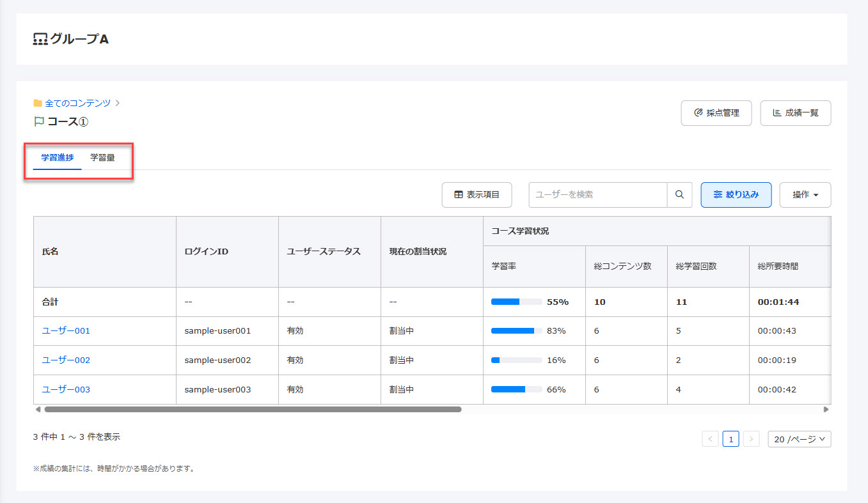Click the 総コンテンツ数 column header
This screenshot has height=503, width=868.
pyautogui.click(x=627, y=267)
